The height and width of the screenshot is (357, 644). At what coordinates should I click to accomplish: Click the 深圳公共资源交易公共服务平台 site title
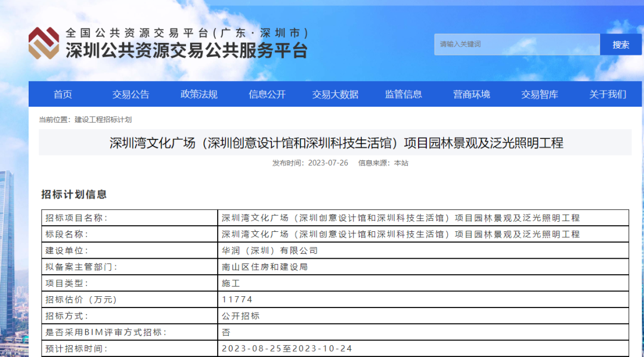click(x=186, y=51)
